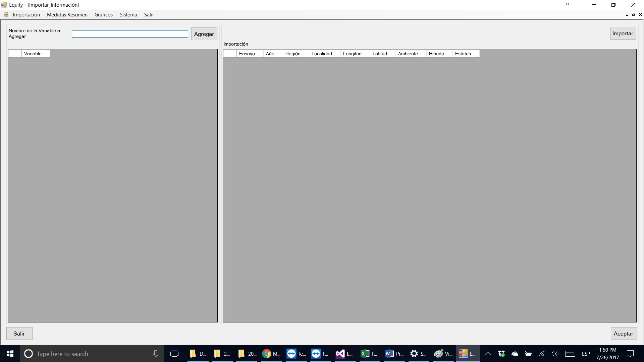This screenshot has width=644, height=362.
Task: Switch to the second TeamViewer taskbar item
Action: (x=320, y=354)
